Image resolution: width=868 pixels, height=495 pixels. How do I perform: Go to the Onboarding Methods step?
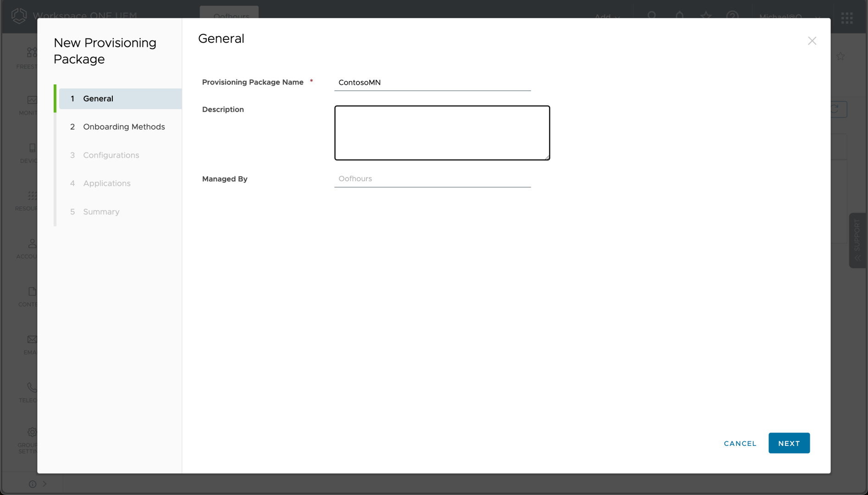(x=124, y=127)
